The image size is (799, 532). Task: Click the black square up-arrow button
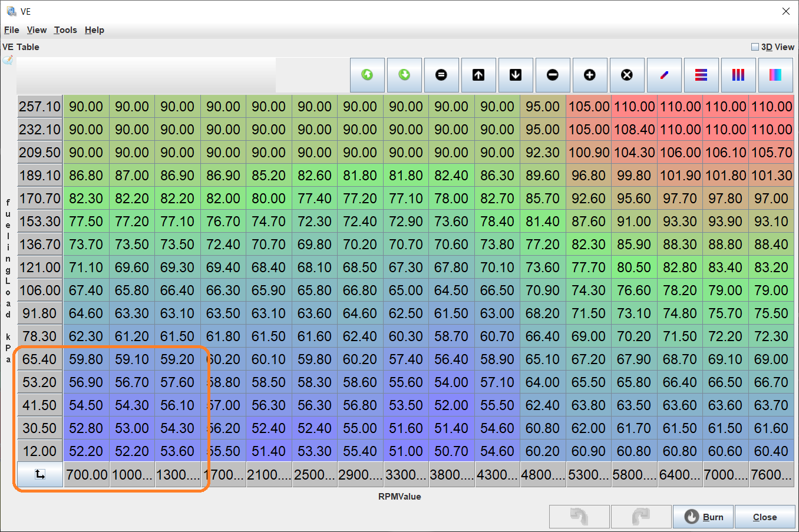click(478, 75)
